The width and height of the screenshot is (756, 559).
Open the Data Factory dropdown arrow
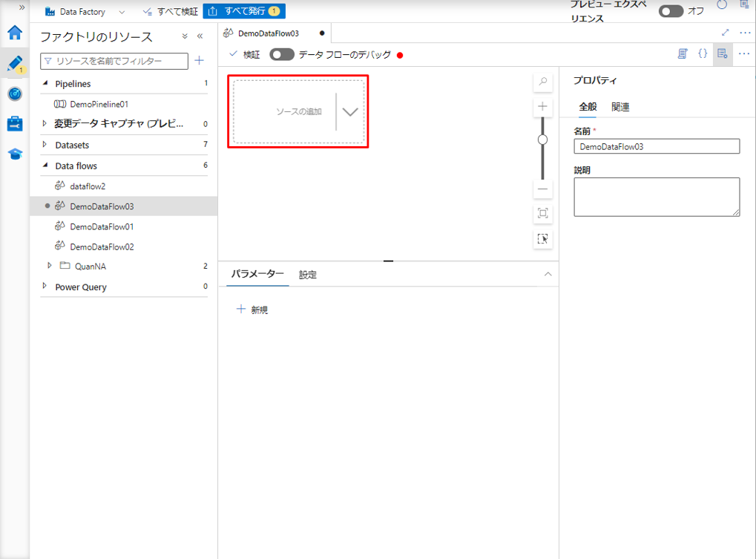pos(122,12)
